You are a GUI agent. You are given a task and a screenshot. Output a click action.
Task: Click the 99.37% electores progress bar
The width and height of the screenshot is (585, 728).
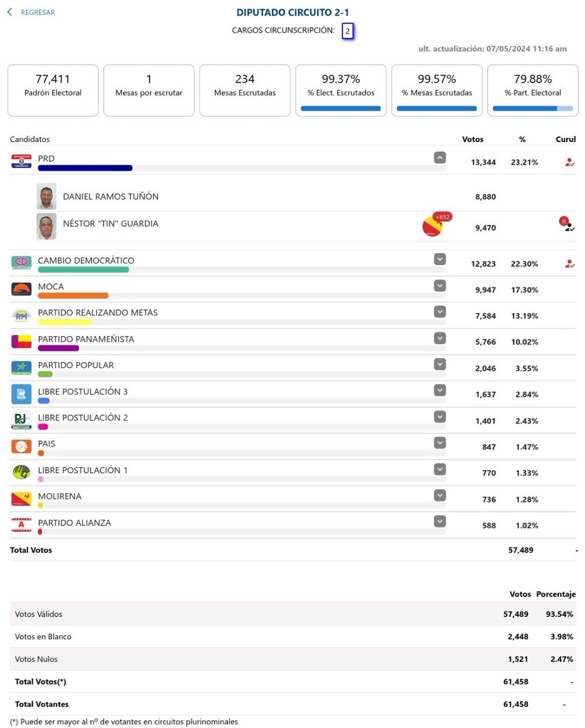pos(341,109)
